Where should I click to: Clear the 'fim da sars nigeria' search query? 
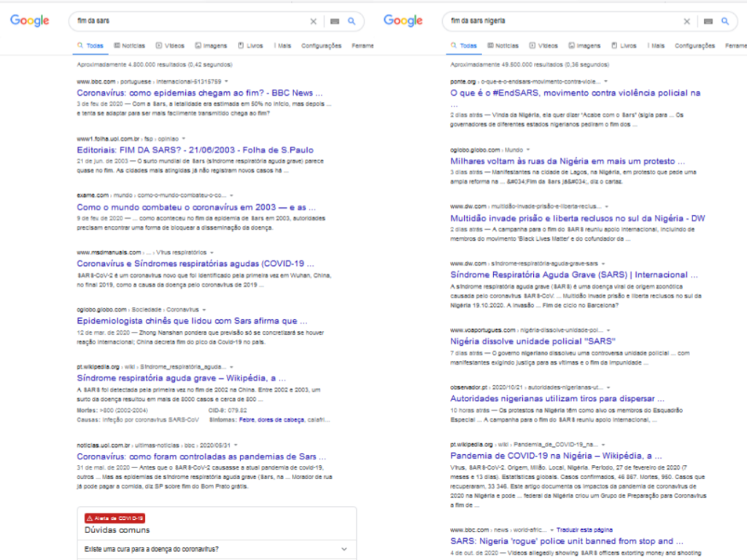point(687,21)
